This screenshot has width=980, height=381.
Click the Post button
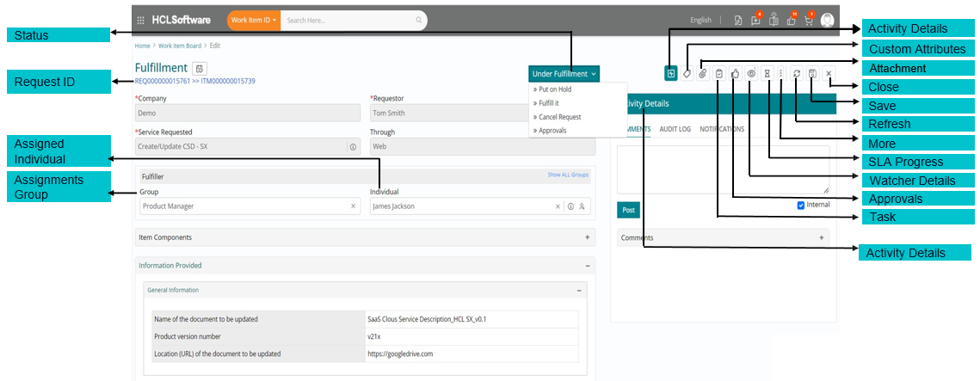(628, 210)
